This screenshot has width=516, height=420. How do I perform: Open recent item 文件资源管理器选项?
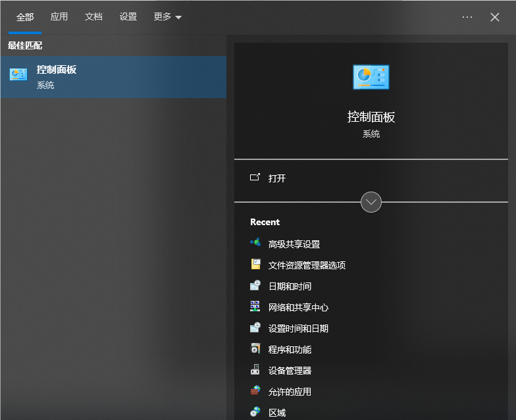pyautogui.click(x=307, y=265)
